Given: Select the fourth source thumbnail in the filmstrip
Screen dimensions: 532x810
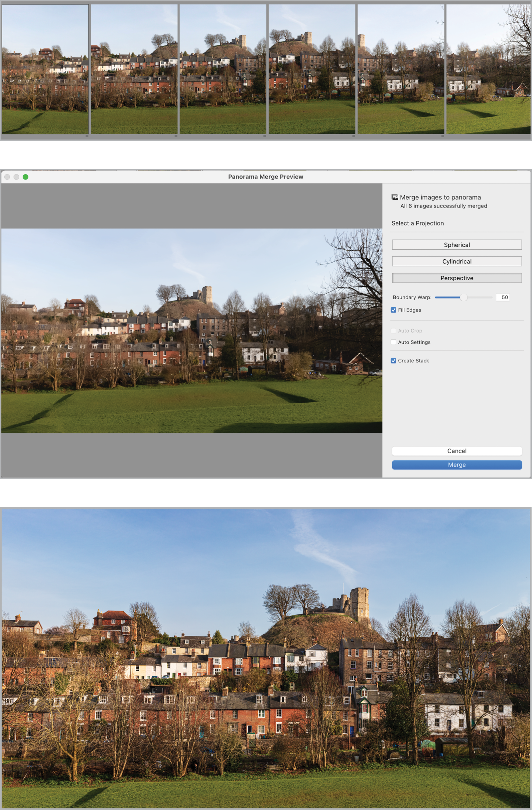Looking at the screenshot, I should (312, 69).
